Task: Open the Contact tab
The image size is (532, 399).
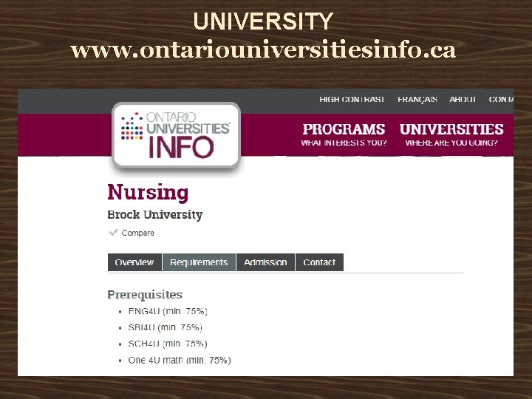Action: tap(319, 262)
